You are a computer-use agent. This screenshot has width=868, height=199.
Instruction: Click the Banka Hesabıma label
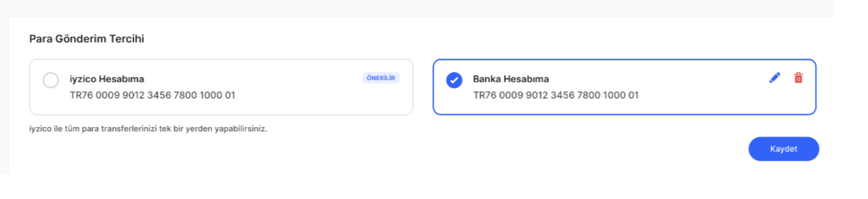pyautogui.click(x=511, y=79)
